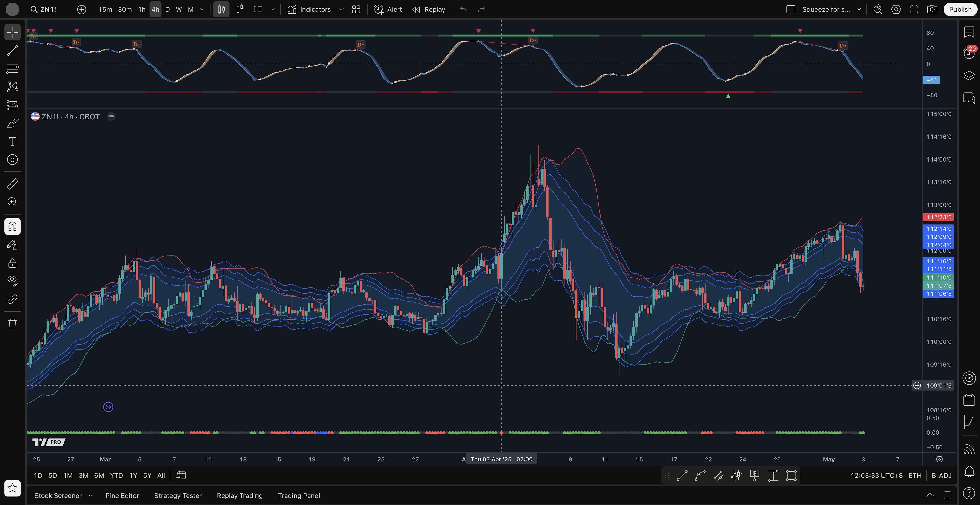Expand the chart style dropdown arrow
The height and width of the screenshot is (505, 980).
(272, 9)
